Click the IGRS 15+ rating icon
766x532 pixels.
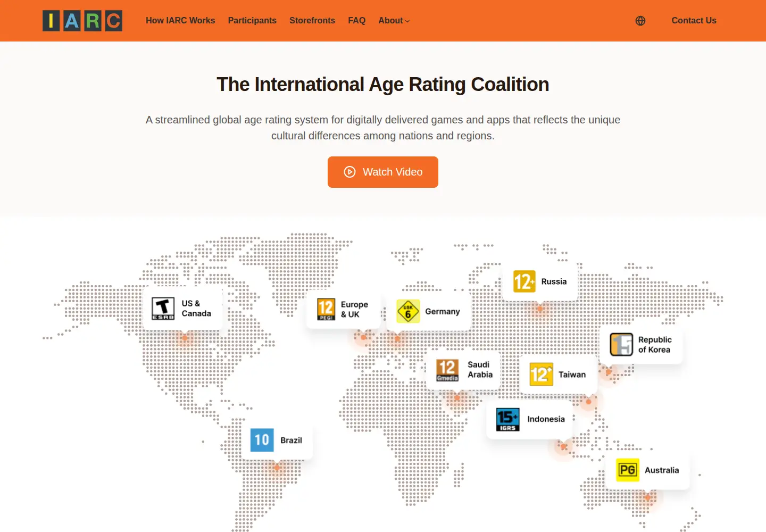(507, 419)
